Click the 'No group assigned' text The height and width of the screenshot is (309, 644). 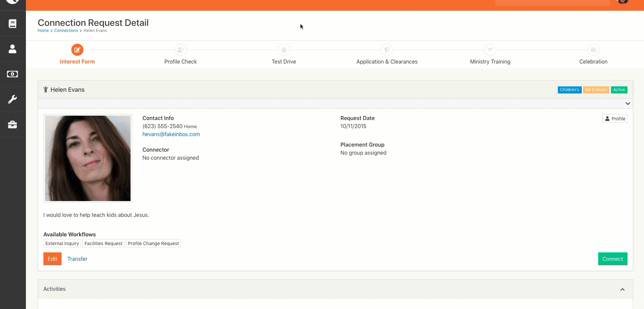click(363, 153)
